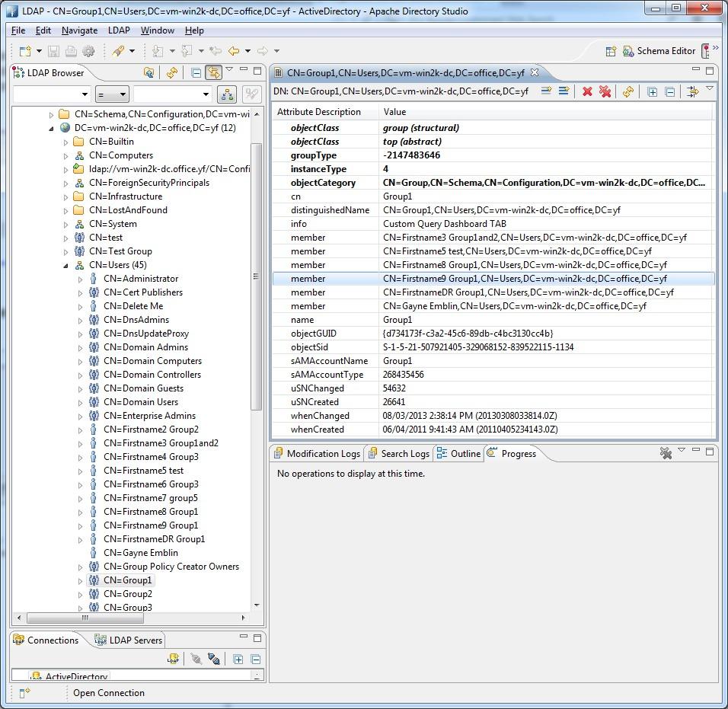The height and width of the screenshot is (709, 728).
Task: Open the Help menu
Action: click(194, 30)
